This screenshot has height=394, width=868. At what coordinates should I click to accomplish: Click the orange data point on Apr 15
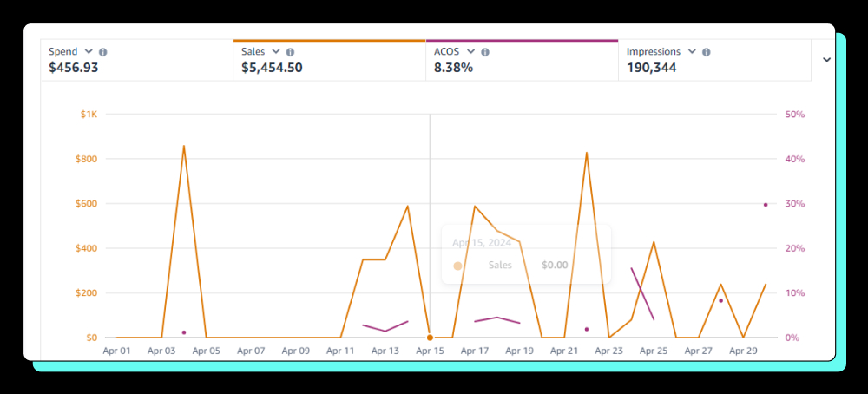pos(430,338)
